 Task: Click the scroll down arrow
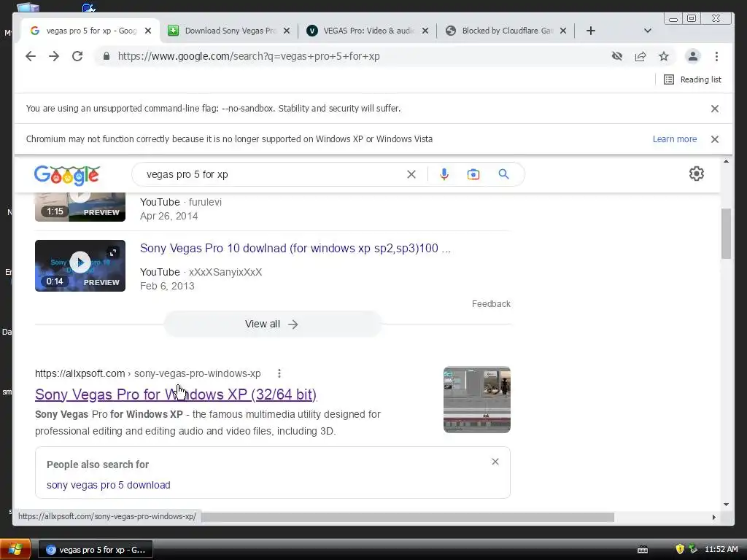726,505
